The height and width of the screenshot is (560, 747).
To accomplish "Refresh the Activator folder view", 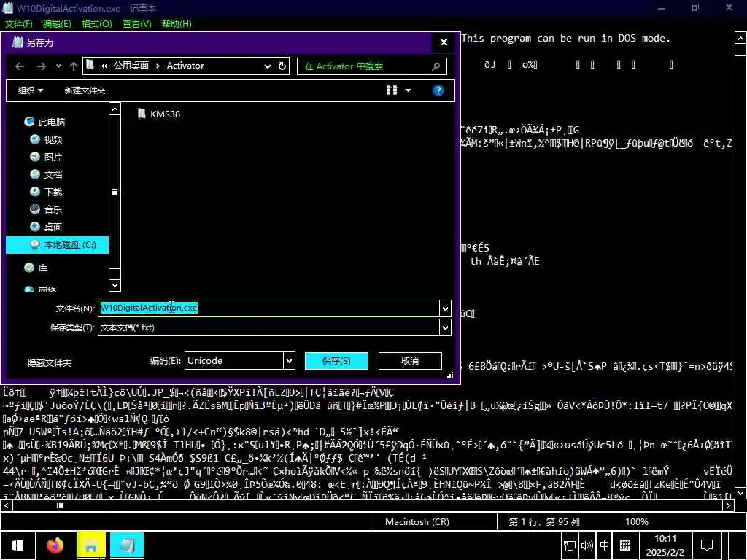I will tap(282, 66).
